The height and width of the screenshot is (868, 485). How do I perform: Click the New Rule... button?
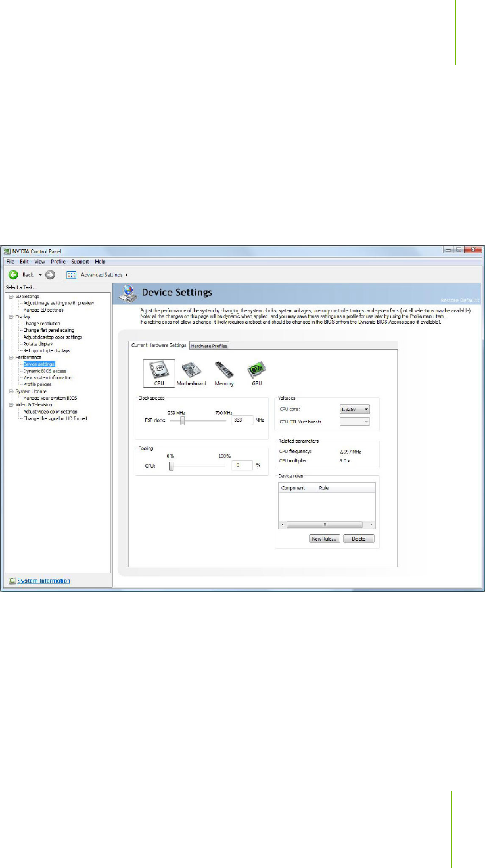click(324, 539)
